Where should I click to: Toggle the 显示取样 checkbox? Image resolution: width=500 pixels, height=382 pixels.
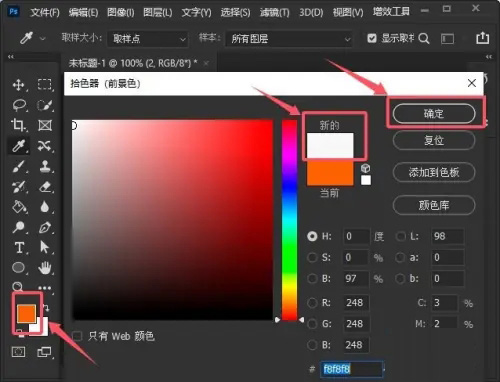point(372,38)
